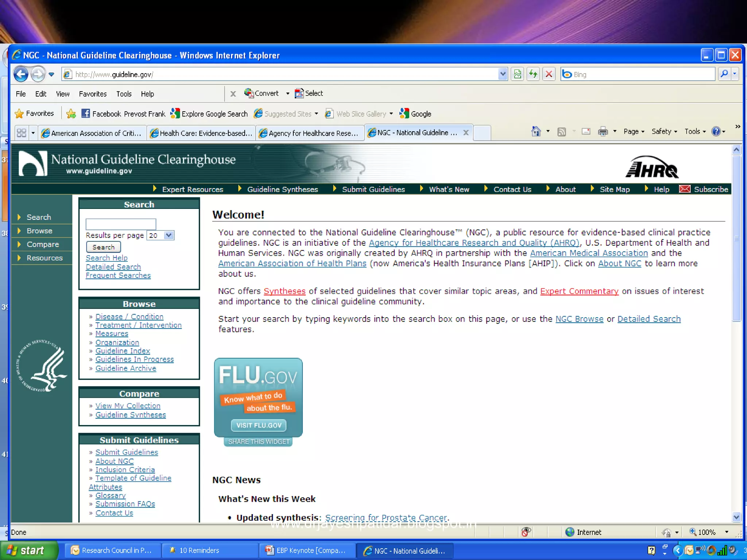Click SHARE THIS WIDGET below the flu banner
This screenshot has height=560, width=747.
(259, 442)
